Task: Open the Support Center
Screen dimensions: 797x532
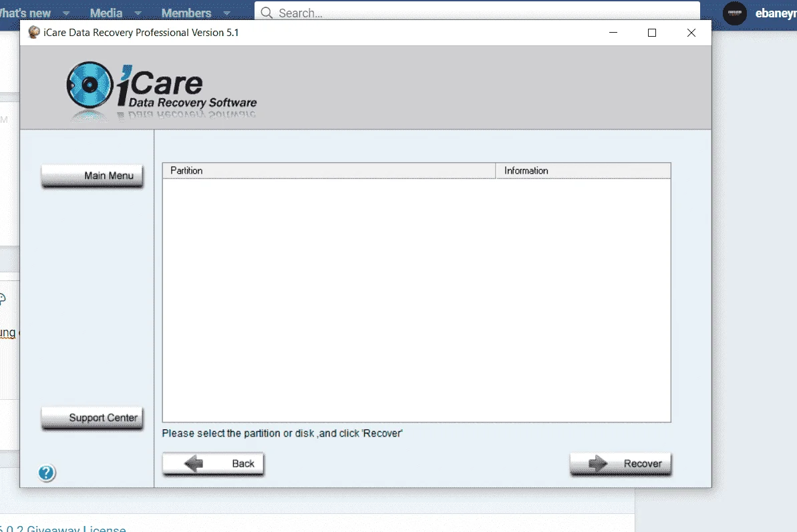Action: click(92, 419)
